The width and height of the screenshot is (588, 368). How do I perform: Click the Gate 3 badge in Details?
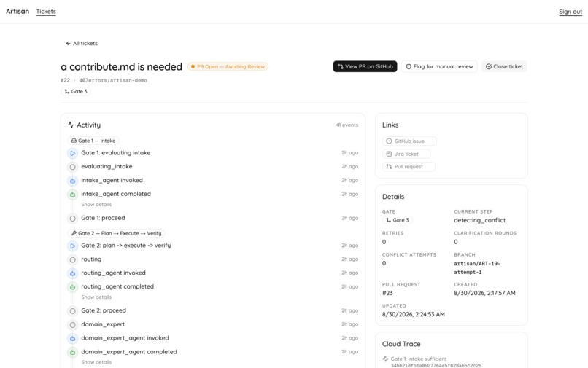tap(397, 220)
